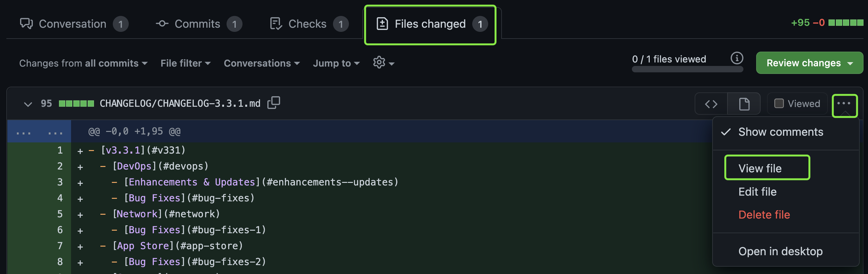Viewport: 868px width, 274px height.
Task: Switch to rich diff view icon
Action: point(744,104)
